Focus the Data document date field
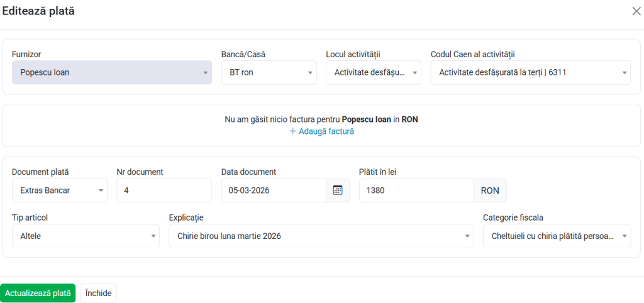The width and height of the screenshot is (644, 303). pyautogui.click(x=273, y=190)
